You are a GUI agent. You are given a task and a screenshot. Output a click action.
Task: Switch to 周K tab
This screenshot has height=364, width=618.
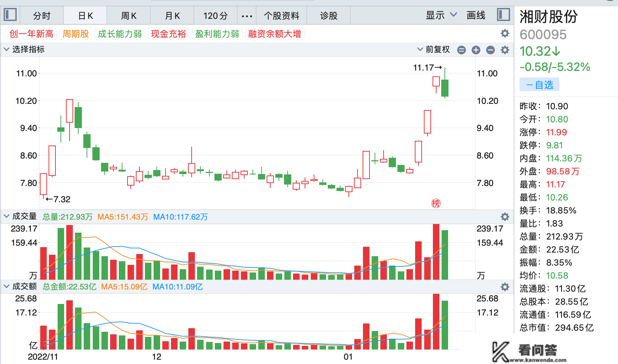[129, 16]
